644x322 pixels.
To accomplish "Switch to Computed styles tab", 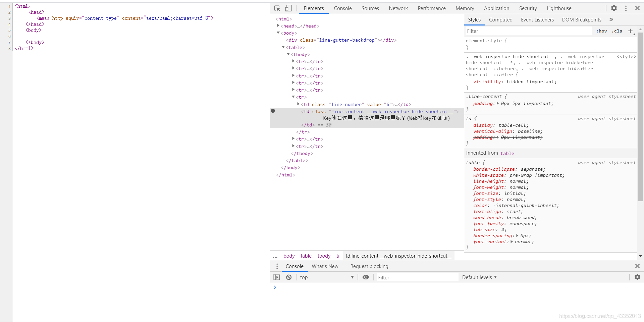I will 501,20.
